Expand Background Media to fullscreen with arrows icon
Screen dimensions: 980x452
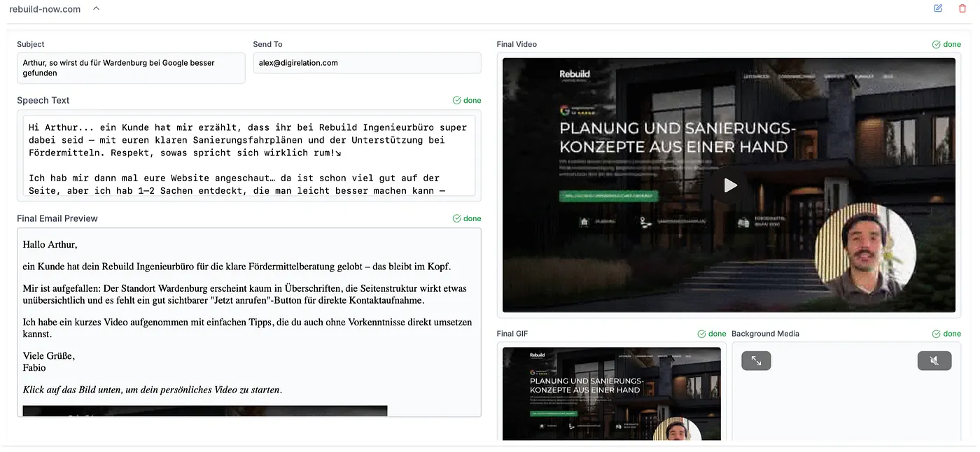[756, 361]
